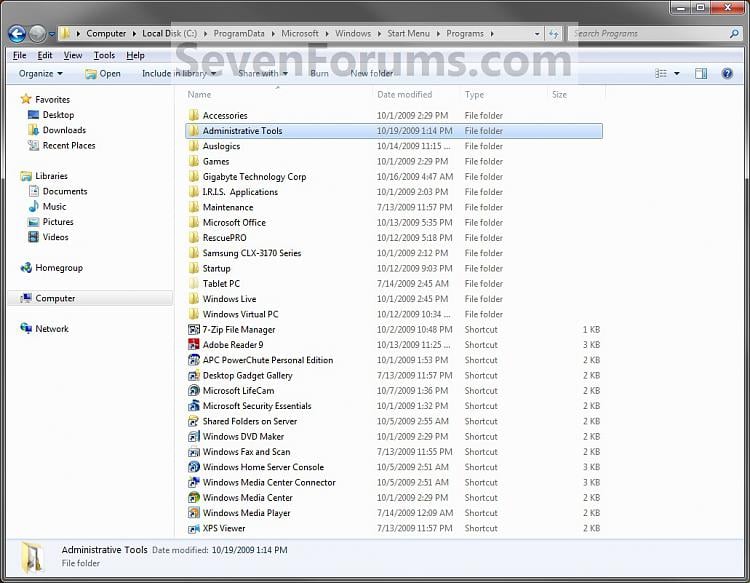This screenshot has height=583, width=750.
Task: Click the refresh button beside address bar
Action: (553, 33)
